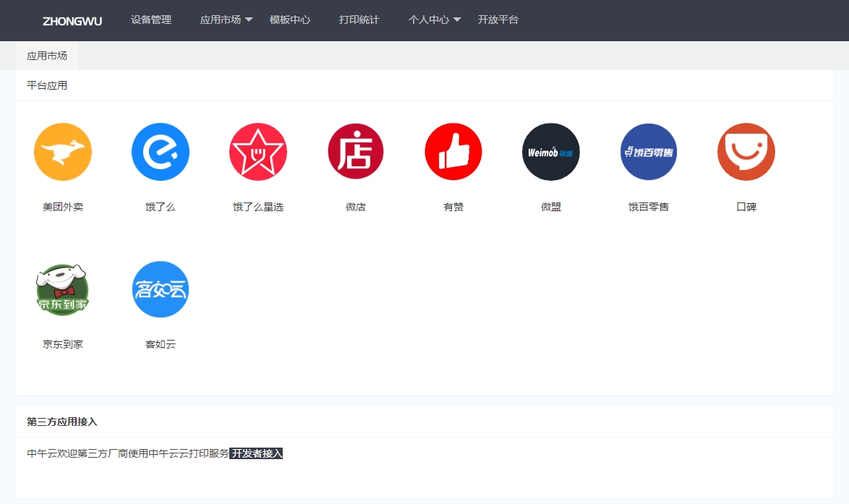Click the 客如云 text label
This screenshot has height=504, width=849.
pyautogui.click(x=161, y=344)
